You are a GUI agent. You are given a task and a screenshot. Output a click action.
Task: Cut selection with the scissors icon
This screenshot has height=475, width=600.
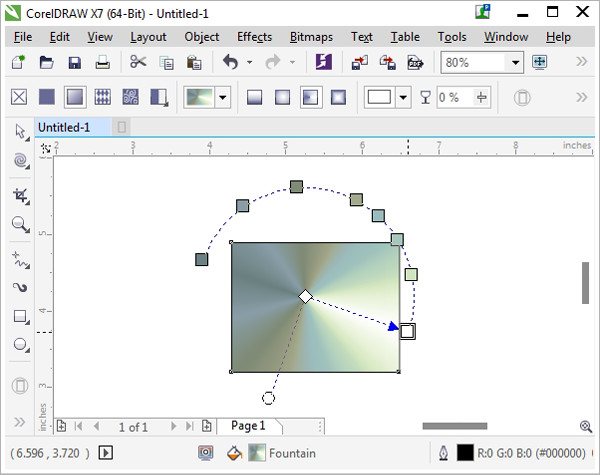click(x=138, y=62)
